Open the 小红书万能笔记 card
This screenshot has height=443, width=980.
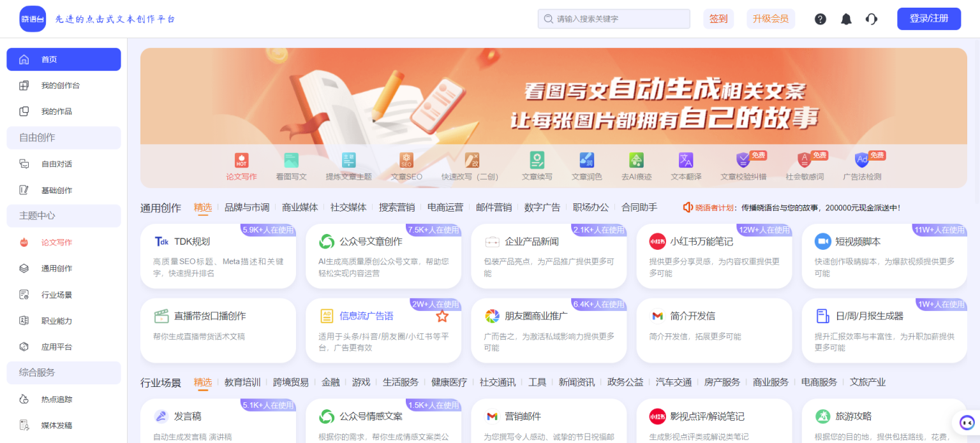tap(701, 242)
